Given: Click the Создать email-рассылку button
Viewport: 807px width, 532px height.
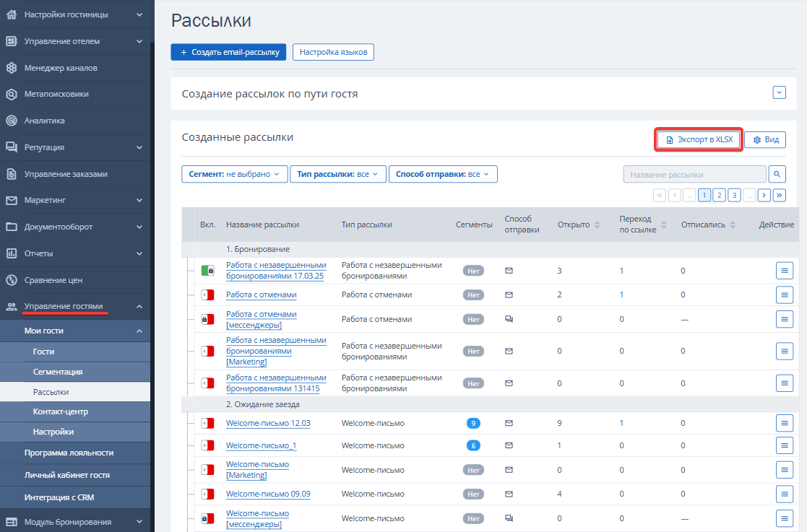Looking at the screenshot, I should [228, 52].
